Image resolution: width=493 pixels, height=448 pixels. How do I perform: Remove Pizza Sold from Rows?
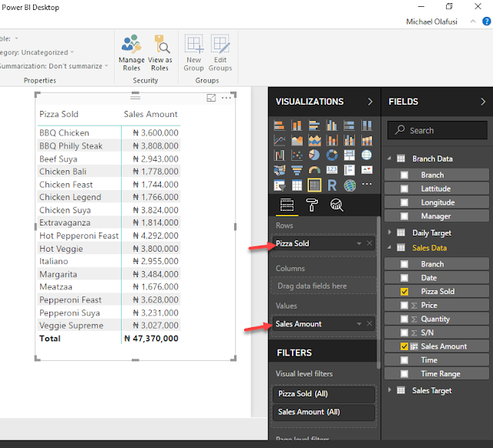click(x=370, y=243)
